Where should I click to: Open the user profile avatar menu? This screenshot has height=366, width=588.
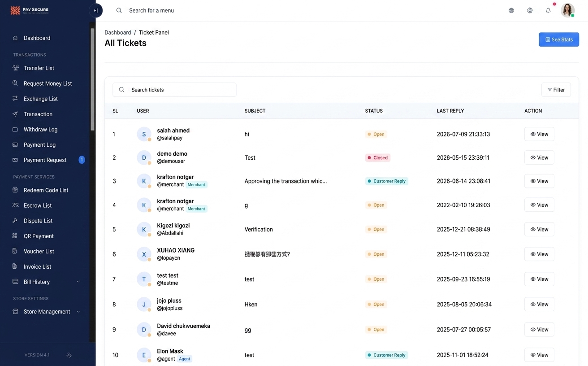pos(568,10)
